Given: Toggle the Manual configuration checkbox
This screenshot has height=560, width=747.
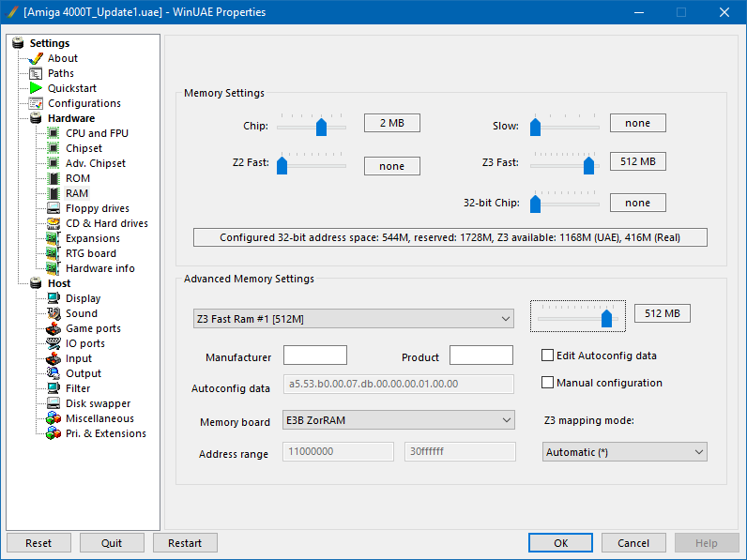Looking at the screenshot, I should coord(548,383).
